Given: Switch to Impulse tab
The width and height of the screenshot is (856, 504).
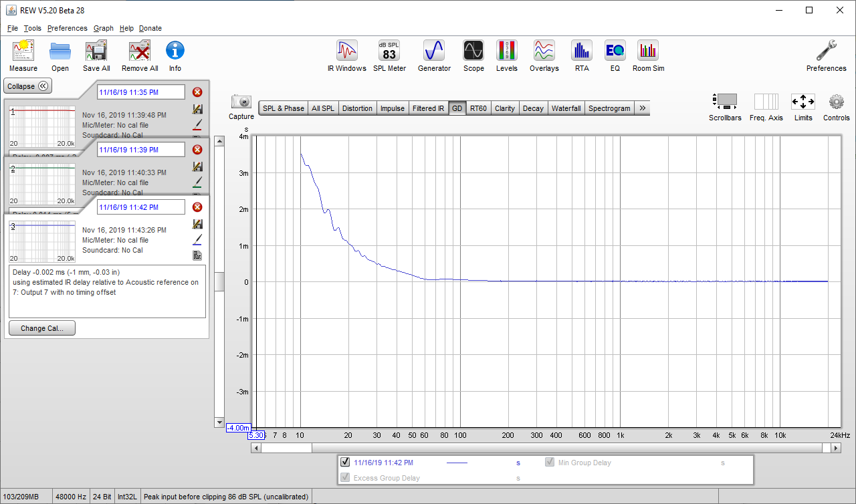Looking at the screenshot, I should [393, 108].
